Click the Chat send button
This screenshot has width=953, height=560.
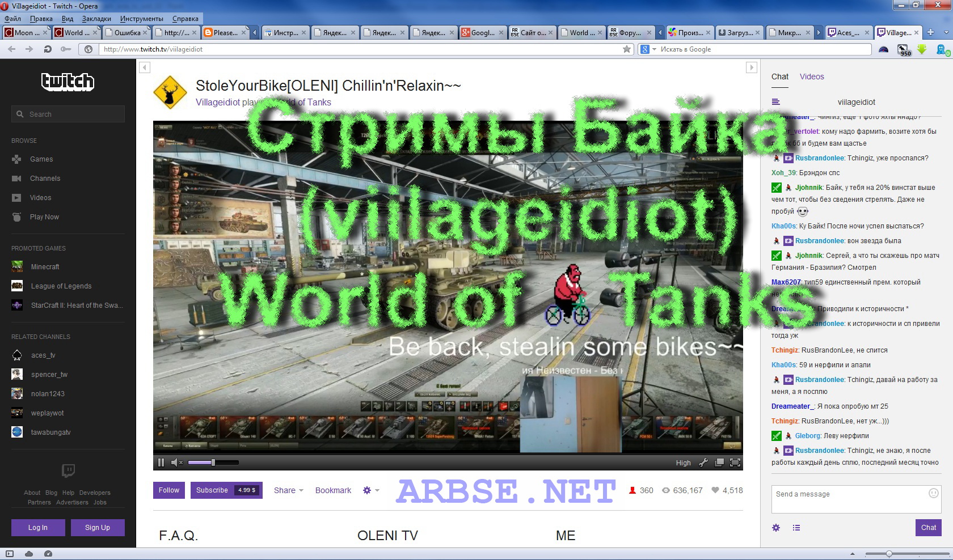929,528
